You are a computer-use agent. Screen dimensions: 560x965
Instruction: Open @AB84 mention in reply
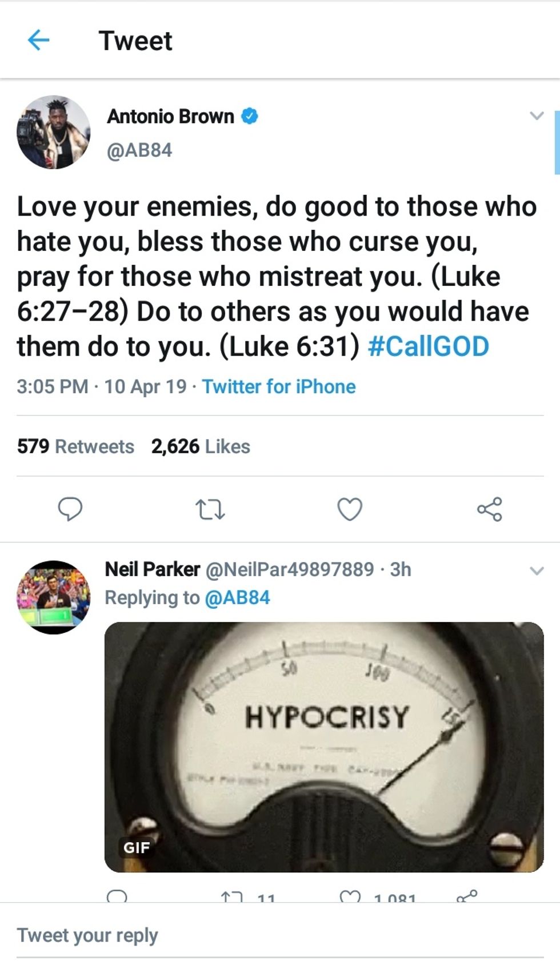click(x=237, y=598)
